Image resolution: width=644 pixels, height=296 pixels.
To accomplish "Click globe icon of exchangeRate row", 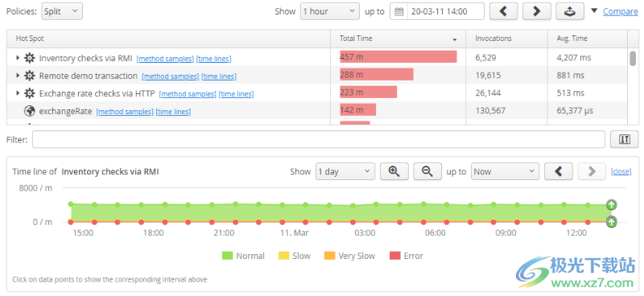I will [x=30, y=111].
